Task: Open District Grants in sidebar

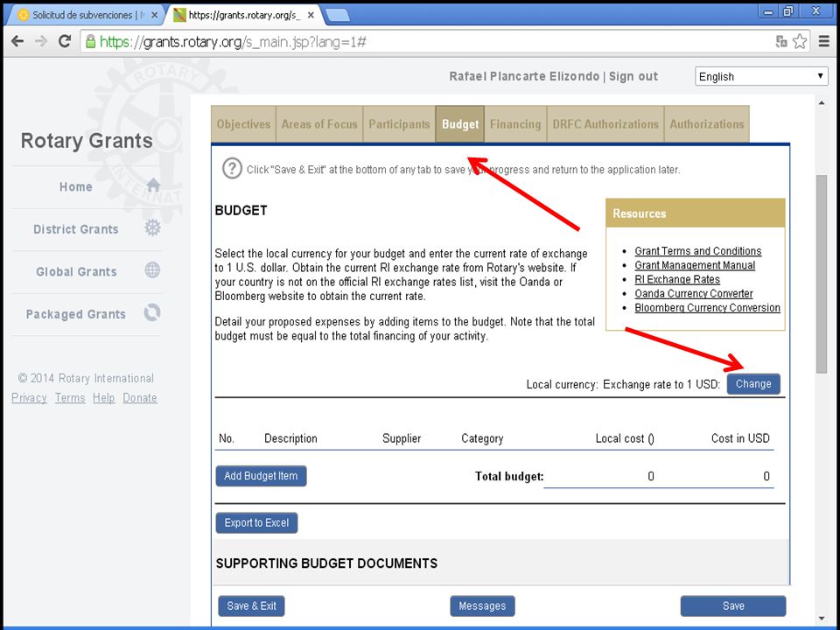Action: coord(76,228)
